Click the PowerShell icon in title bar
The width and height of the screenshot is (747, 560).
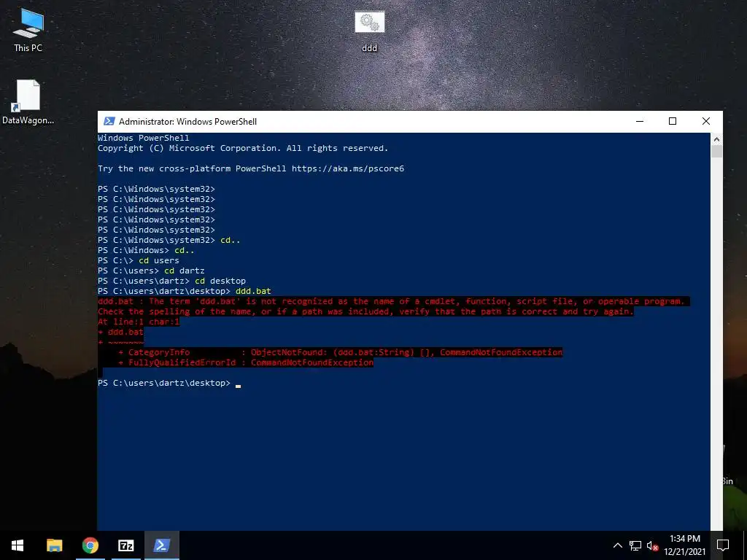[109, 122]
